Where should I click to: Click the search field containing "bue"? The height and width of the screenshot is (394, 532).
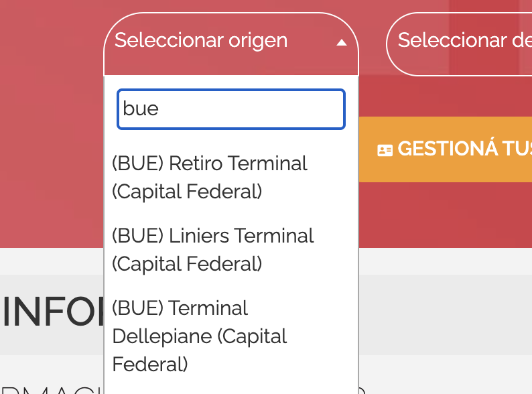231,109
